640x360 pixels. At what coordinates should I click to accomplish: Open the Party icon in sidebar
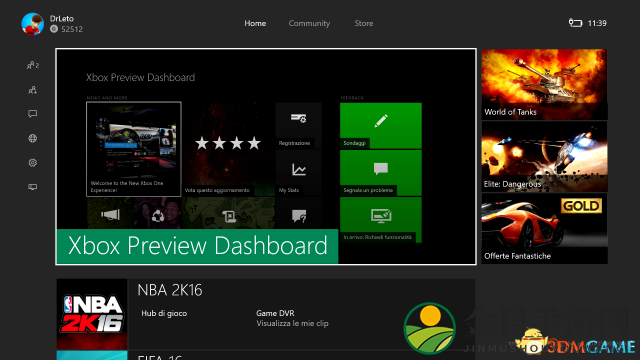click(x=33, y=90)
